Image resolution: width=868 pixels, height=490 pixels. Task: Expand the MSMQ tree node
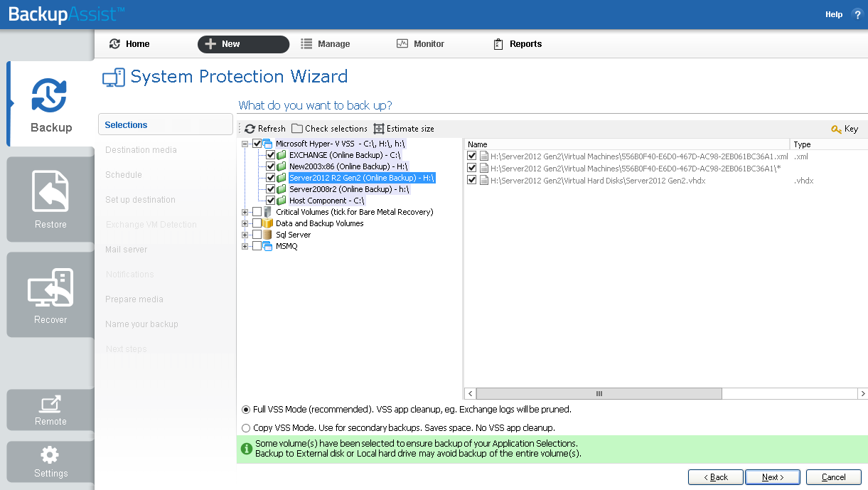[x=245, y=246]
